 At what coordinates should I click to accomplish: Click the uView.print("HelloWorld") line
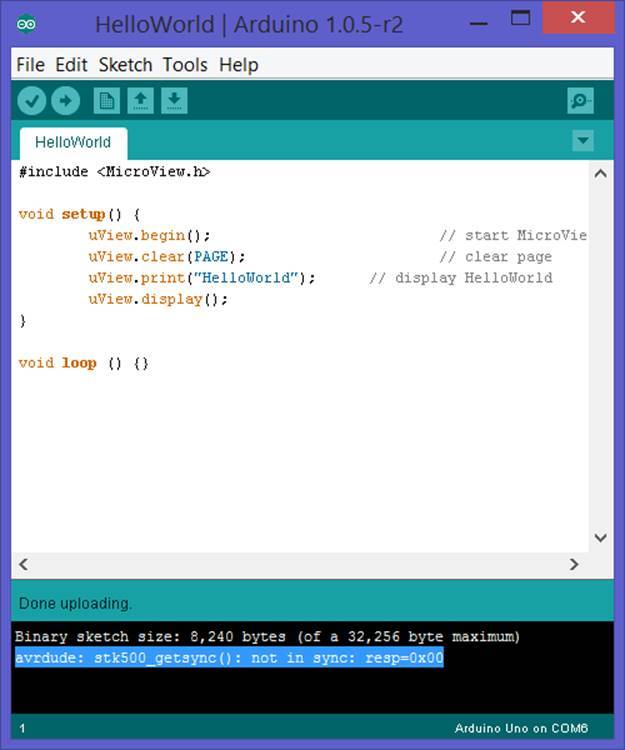tap(201, 278)
